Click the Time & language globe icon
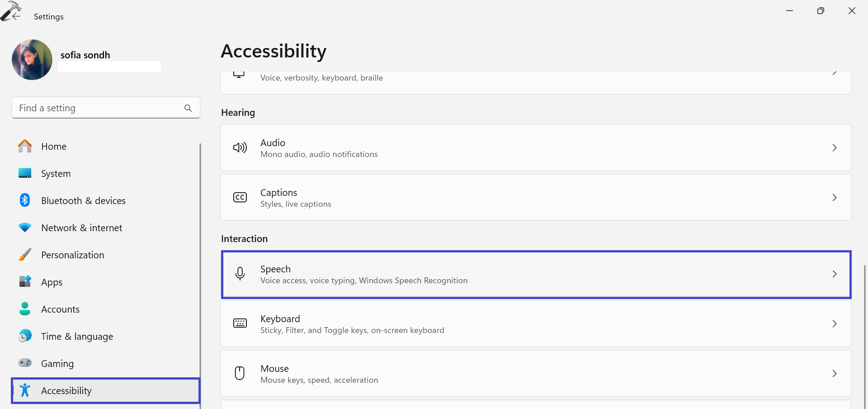868x409 pixels. coord(25,336)
